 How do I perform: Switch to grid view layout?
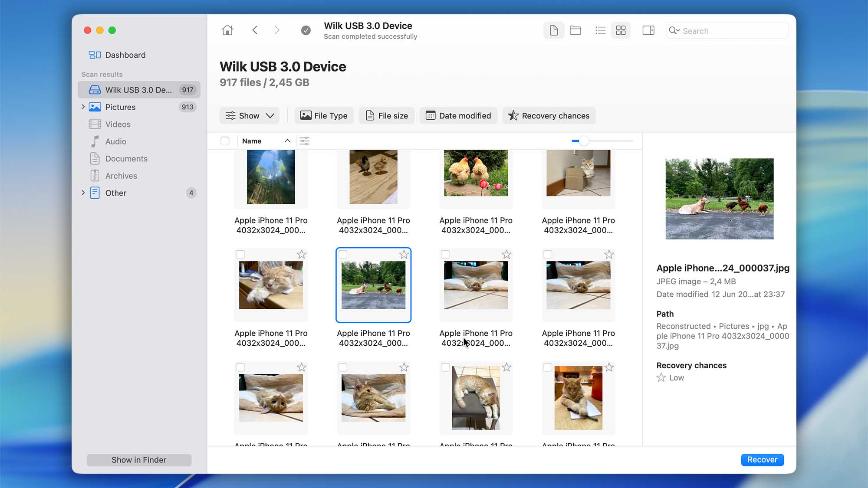[x=621, y=30]
